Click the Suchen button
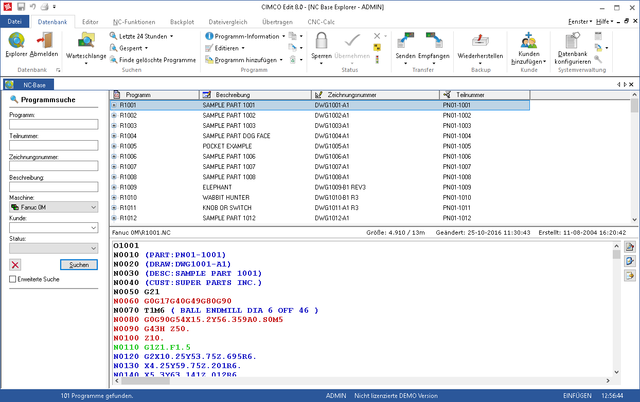 79,265
